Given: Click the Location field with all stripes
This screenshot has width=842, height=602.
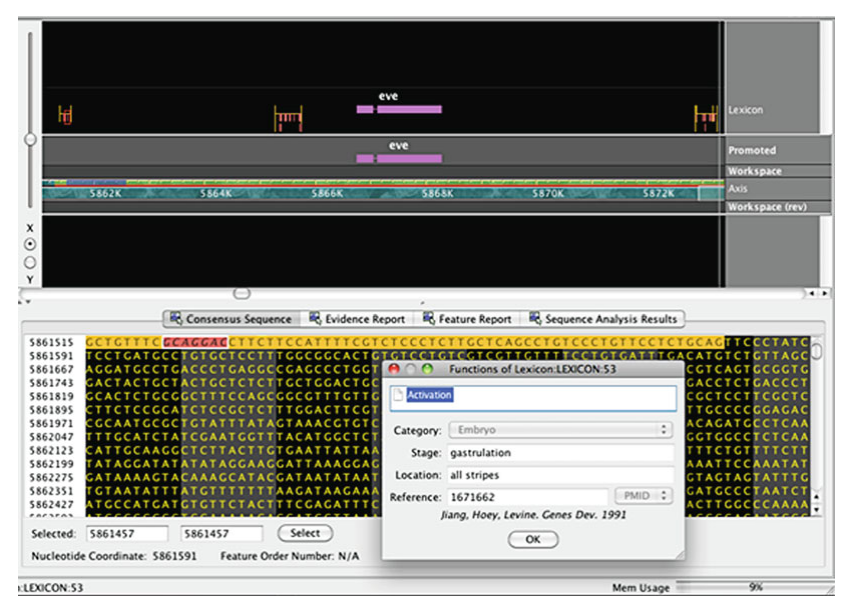Looking at the screenshot, I should point(560,475).
